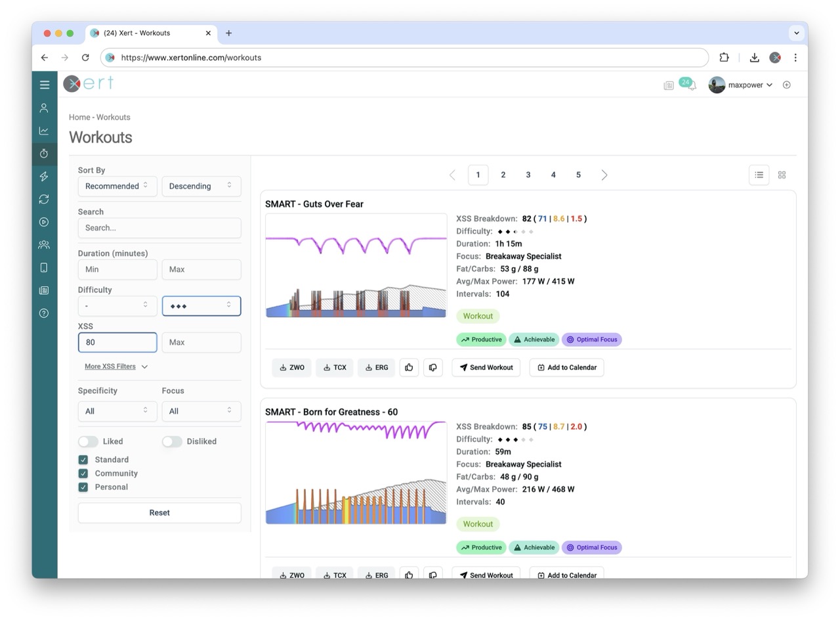Click the sync arrows sidebar icon
This screenshot has height=620, width=840.
tap(44, 199)
